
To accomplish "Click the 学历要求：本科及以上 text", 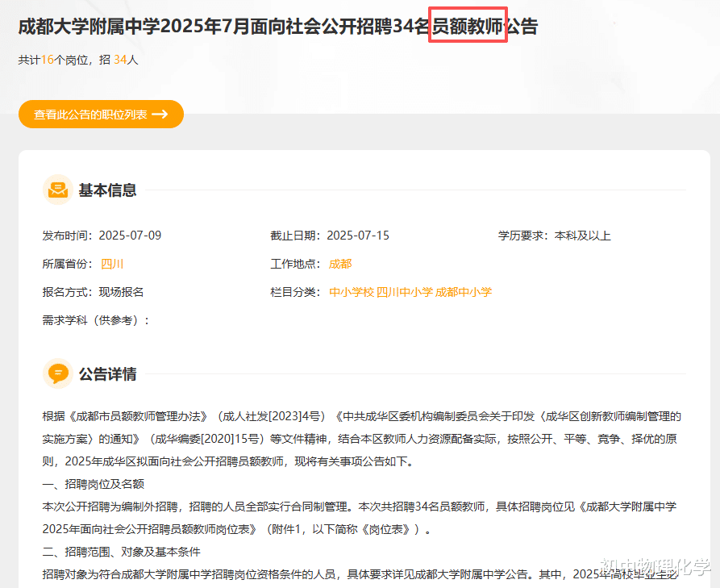I will point(554,236).
